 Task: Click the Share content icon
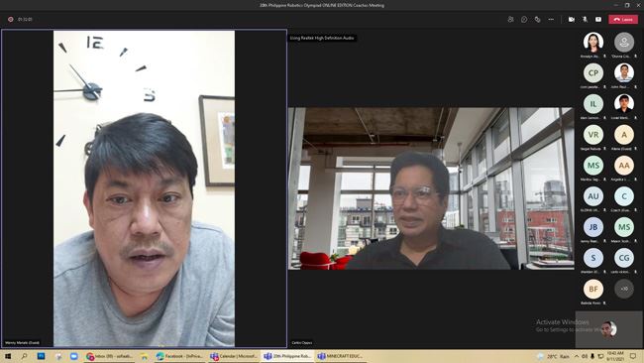coord(598,19)
